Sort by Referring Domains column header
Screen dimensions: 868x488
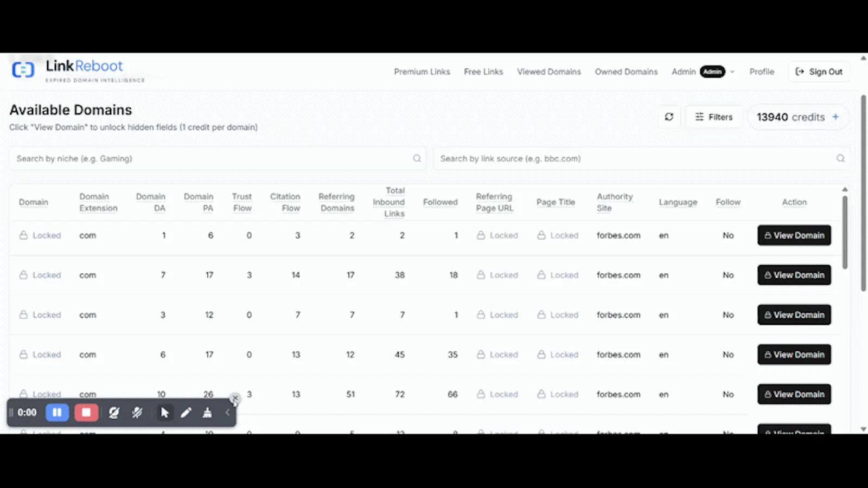[336, 202]
